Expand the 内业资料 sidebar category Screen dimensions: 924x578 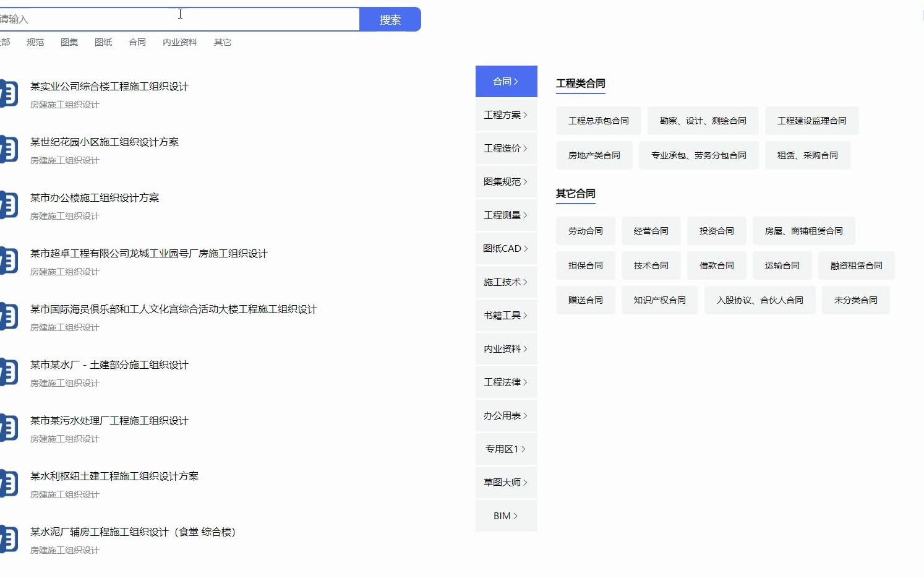[507, 349]
